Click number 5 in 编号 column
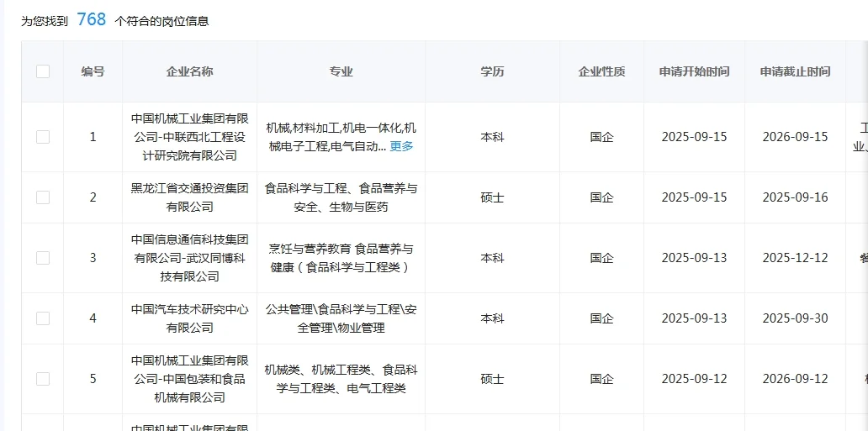The height and width of the screenshot is (431, 868). click(x=93, y=379)
